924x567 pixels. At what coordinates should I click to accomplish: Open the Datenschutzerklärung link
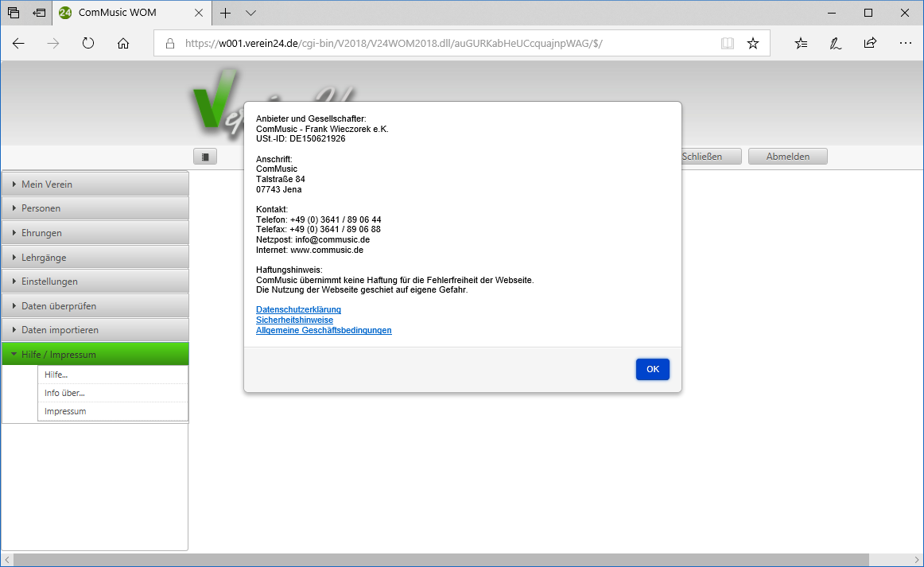click(x=298, y=309)
